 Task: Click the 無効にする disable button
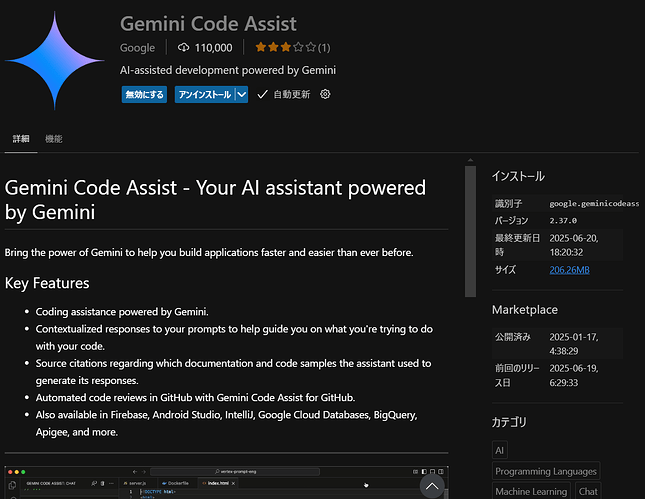pos(144,95)
